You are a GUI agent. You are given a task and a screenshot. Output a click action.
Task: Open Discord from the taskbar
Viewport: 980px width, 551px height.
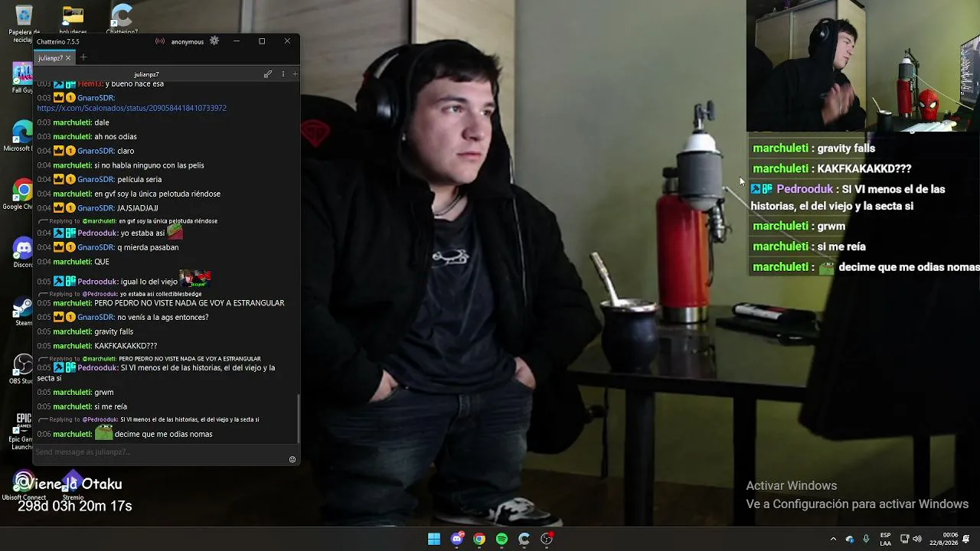457,539
